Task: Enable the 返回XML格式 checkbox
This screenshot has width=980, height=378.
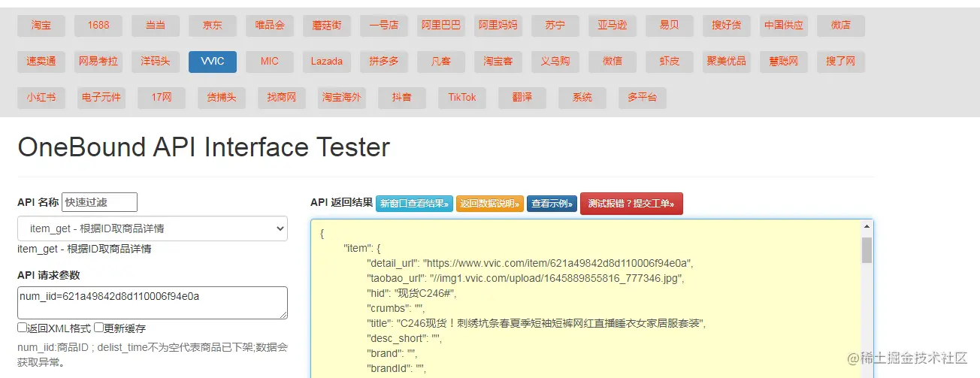Action: 23,328
